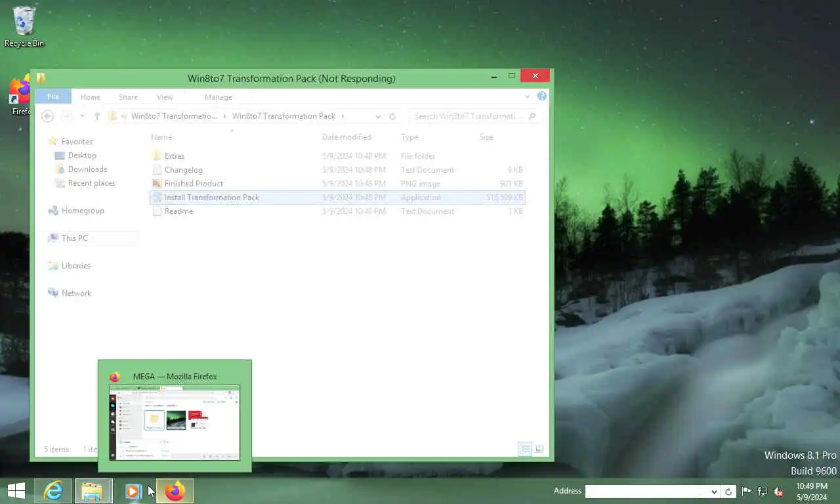Viewport: 840px width, 504px height.
Task: Expand the ribbon with chevron
Action: click(x=527, y=96)
